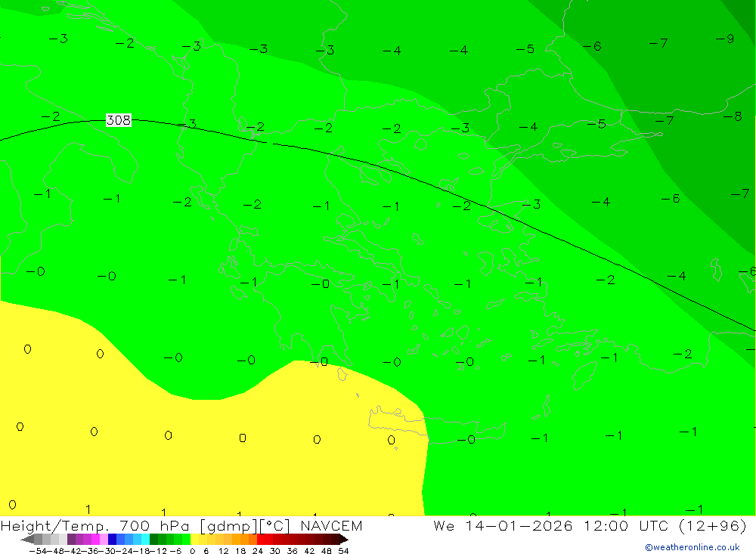Image resolution: width=756 pixels, height=554 pixels.
Task: Click the -54 legend scale value
Action: point(39,551)
